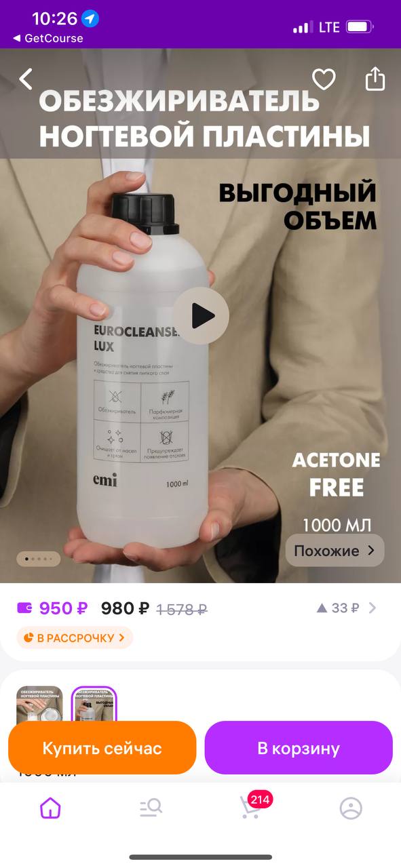Play the product video
Screen dimensions: 401x868
(201, 315)
